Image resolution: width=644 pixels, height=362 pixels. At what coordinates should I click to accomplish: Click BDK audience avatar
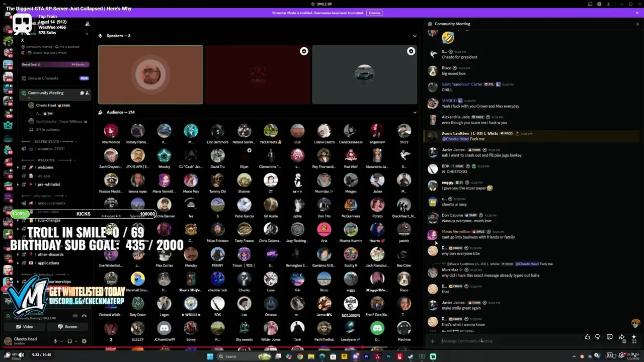click(217, 304)
